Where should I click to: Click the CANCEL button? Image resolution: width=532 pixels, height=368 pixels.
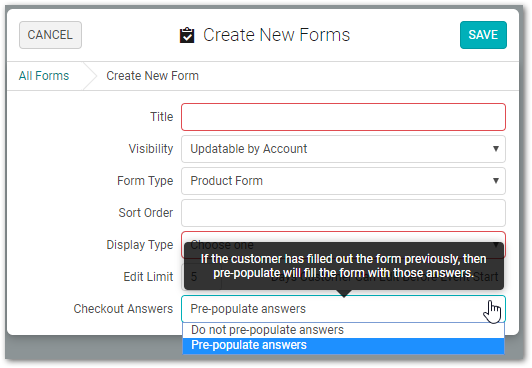tap(50, 35)
